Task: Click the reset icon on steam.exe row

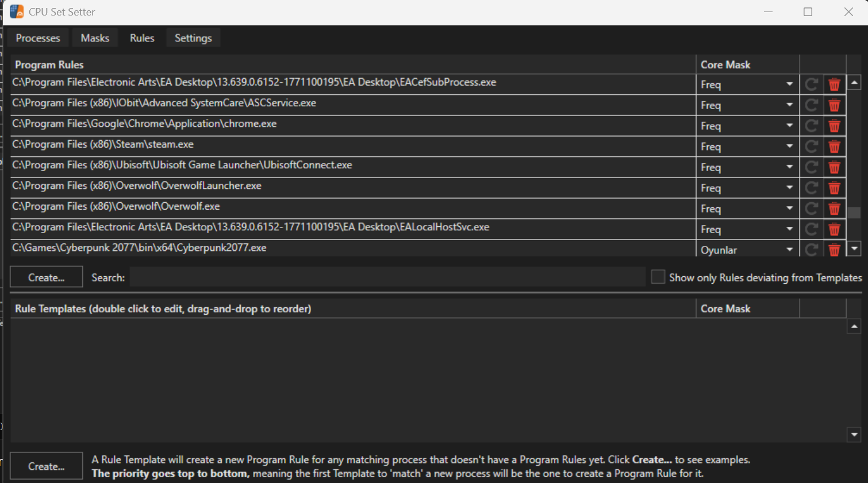Action: coord(812,147)
